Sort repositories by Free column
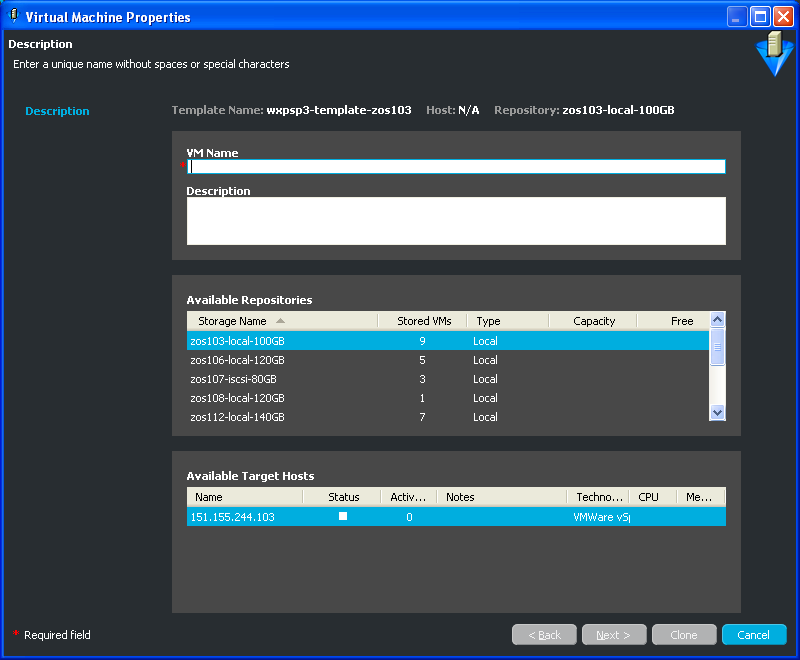 pyautogui.click(x=673, y=321)
